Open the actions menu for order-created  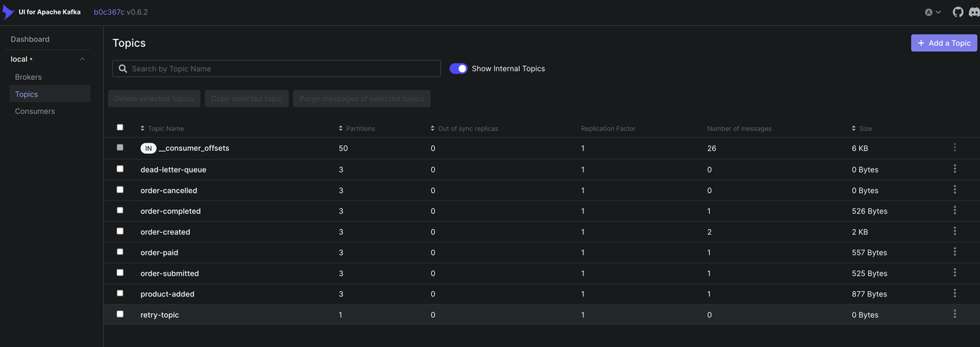[x=955, y=231]
